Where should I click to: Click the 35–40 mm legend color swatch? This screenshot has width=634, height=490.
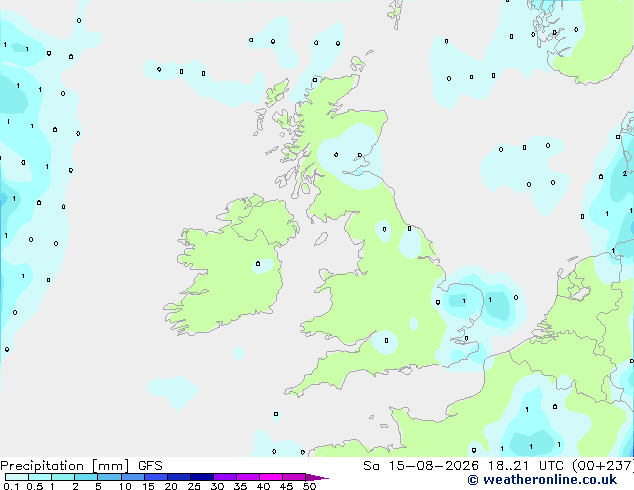pos(248,477)
